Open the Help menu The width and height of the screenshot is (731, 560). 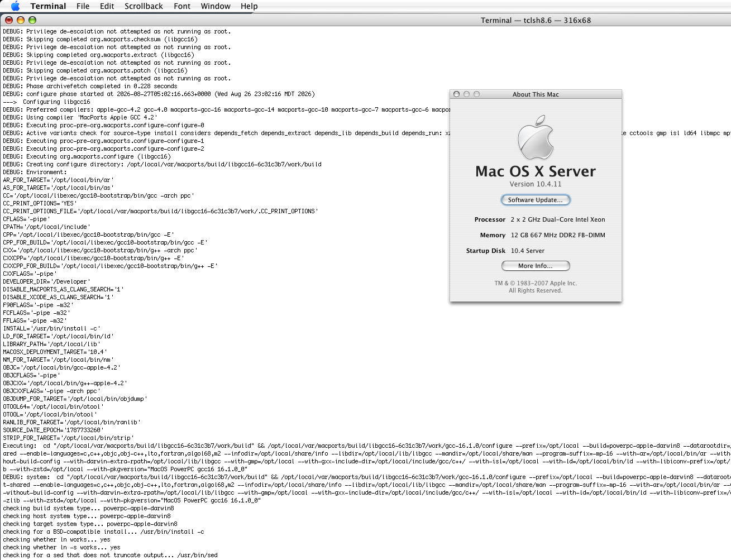pyautogui.click(x=249, y=6)
